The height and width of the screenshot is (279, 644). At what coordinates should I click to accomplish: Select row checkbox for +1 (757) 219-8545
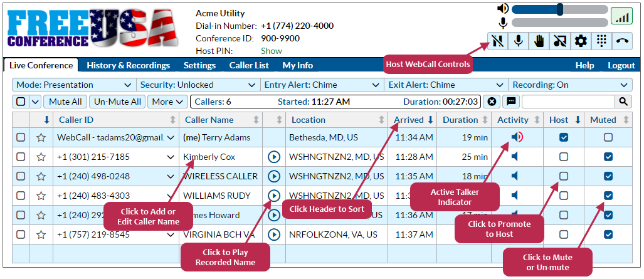click(21, 234)
